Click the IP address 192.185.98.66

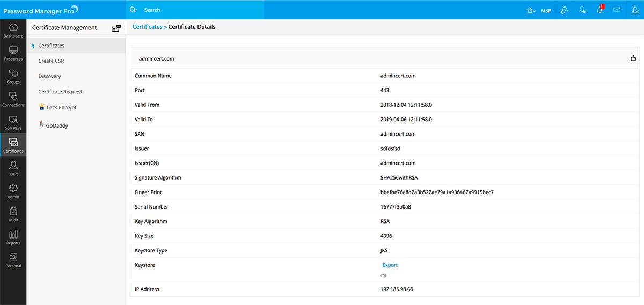coord(397,289)
